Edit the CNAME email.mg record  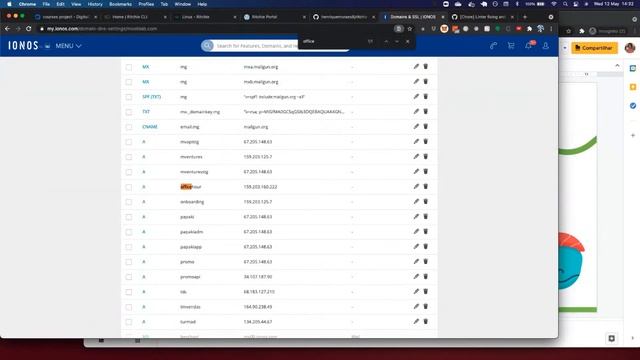pyautogui.click(x=416, y=127)
